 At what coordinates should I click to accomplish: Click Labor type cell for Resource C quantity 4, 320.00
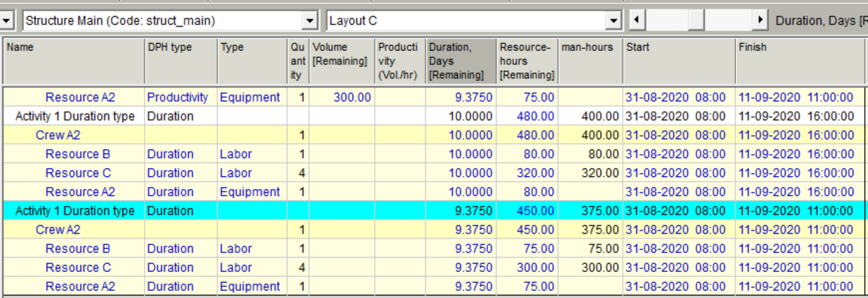252,173
